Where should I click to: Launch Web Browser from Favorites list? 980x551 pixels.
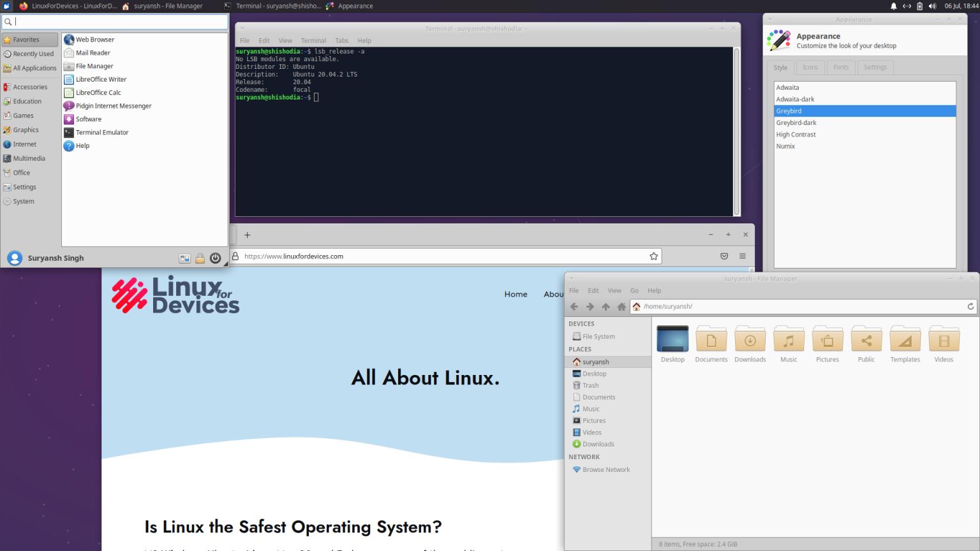pyautogui.click(x=89, y=40)
